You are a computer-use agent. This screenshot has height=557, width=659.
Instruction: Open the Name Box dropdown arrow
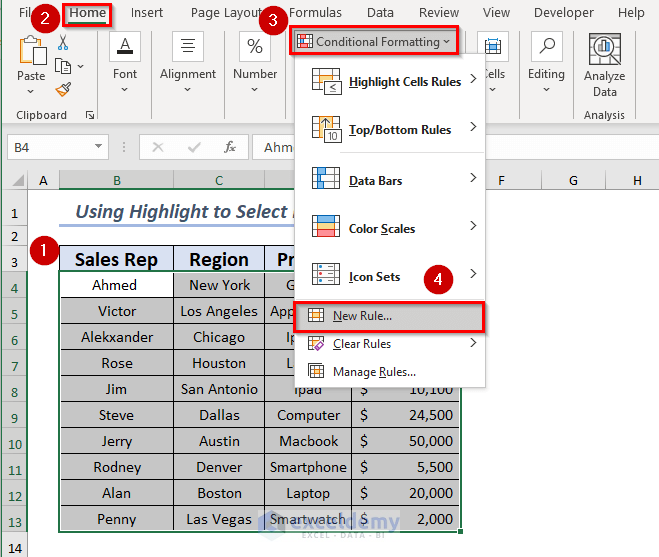tap(100, 147)
